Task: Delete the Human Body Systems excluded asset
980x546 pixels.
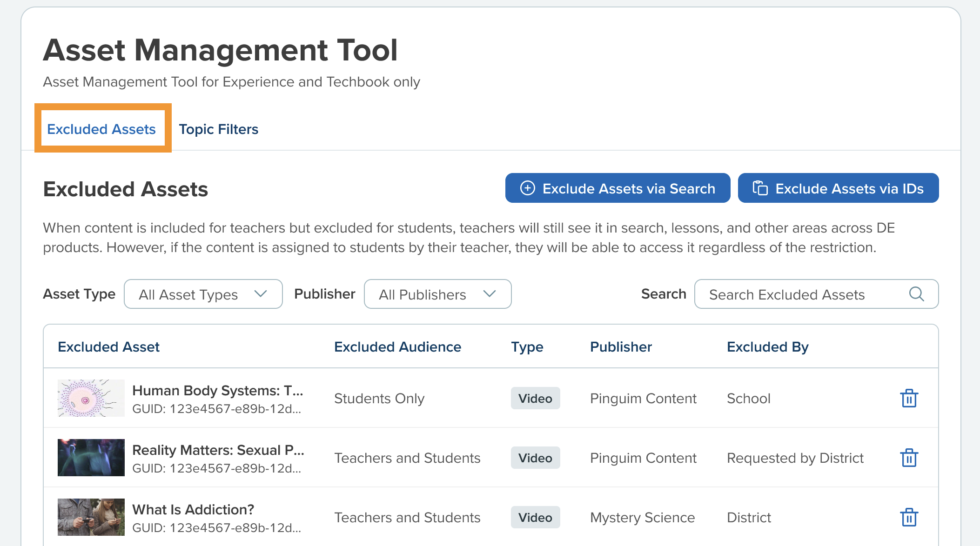Action: (908, 398)
